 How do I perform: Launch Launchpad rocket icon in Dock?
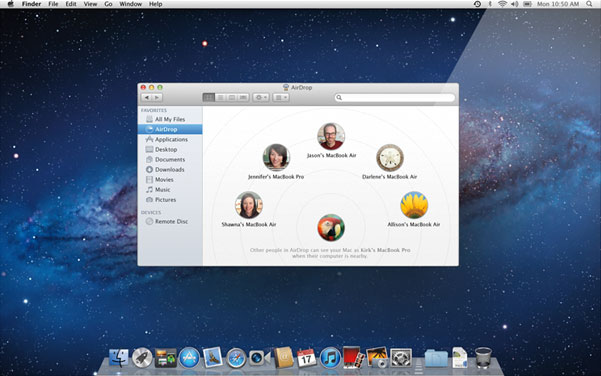click(x=142, y=358)
